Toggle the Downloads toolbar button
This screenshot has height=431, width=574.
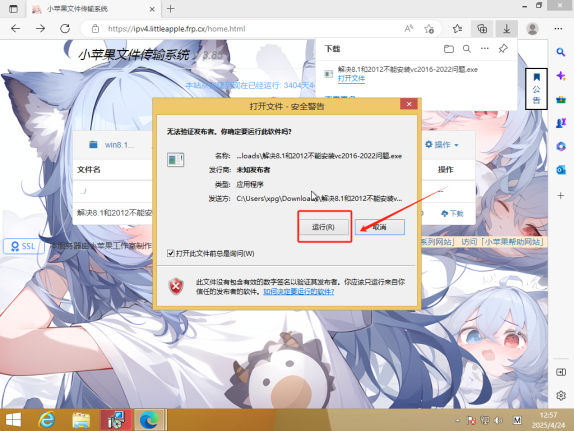507,29
